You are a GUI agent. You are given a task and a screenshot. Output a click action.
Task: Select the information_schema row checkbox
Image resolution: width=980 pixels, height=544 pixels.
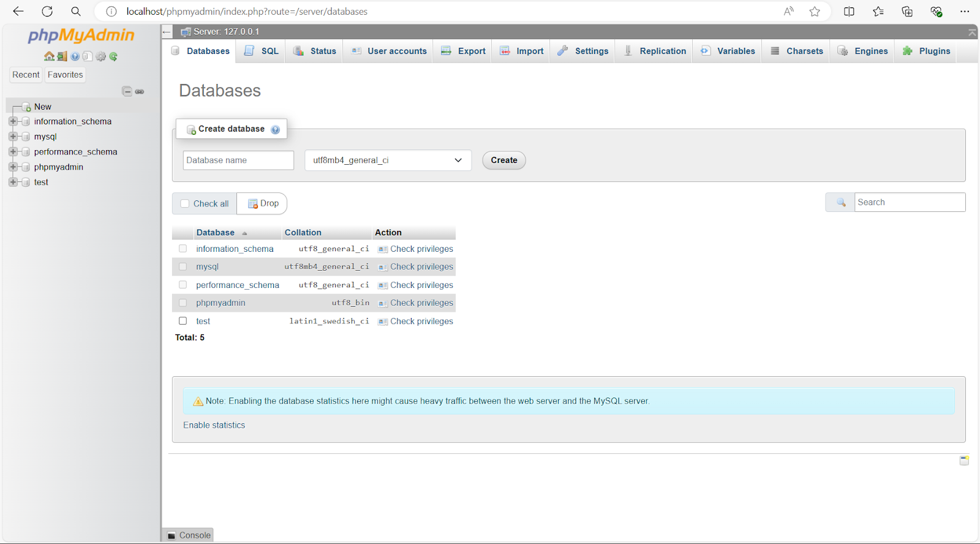[x=183, y=249]
